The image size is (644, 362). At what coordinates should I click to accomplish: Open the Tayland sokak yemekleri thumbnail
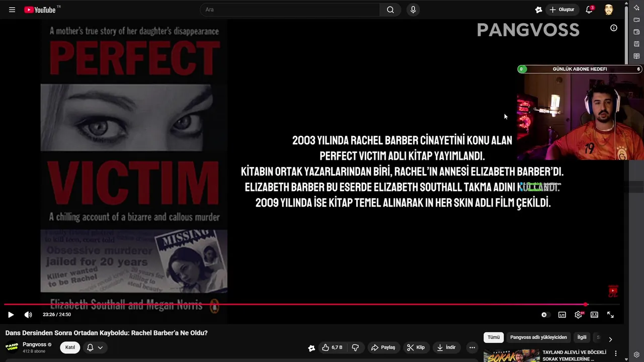pyautogui.click(x=511, y=355)
